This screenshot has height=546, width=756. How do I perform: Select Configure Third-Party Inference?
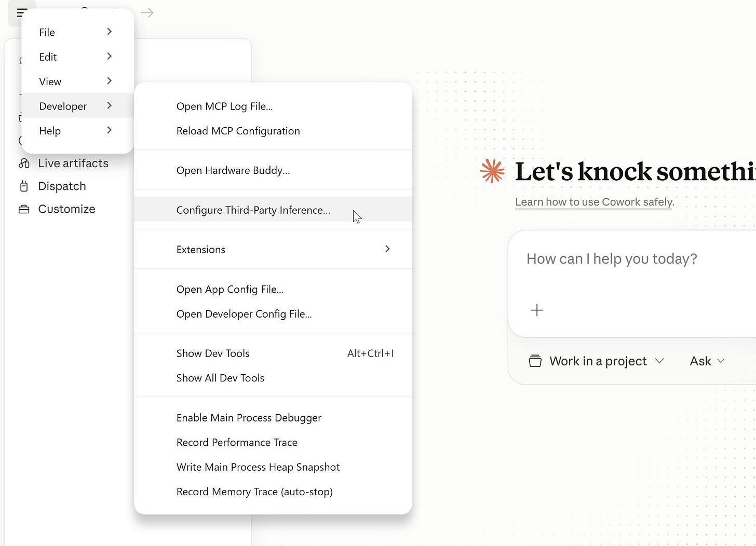253,210
